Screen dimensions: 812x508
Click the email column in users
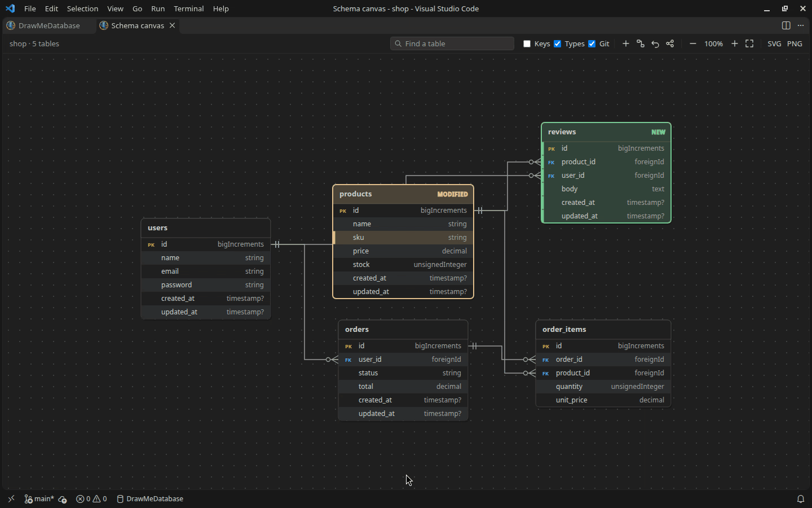click(206, 271)
